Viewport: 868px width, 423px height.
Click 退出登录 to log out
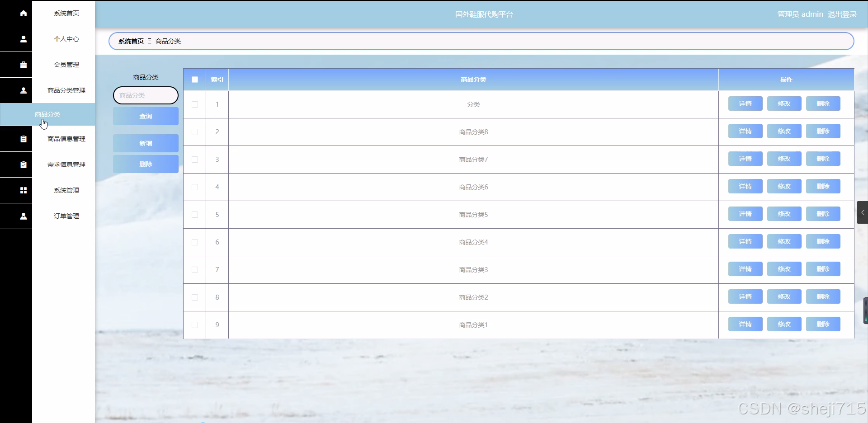tap(842, 14)
